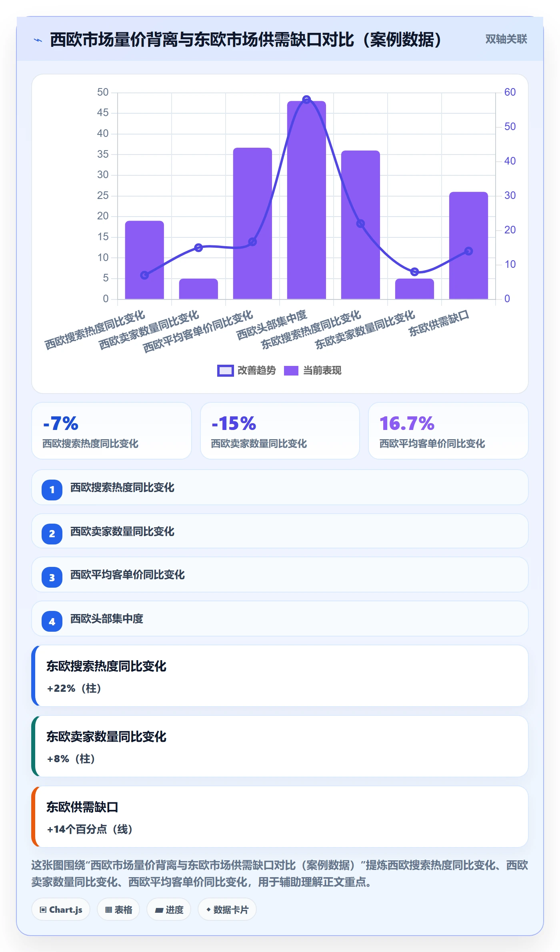Click the Chart.js tag at the bottom
This screenshot has width=560, height=952.
(x=61, y=910)
